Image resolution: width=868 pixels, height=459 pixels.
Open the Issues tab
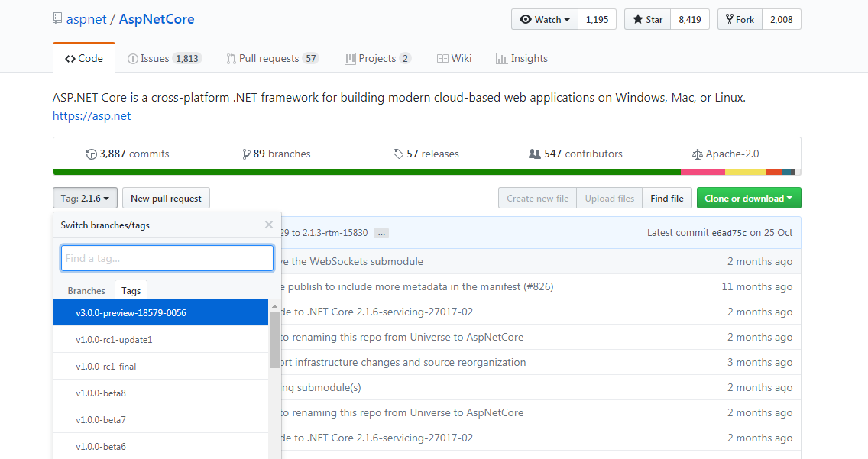tap(164, 58)
